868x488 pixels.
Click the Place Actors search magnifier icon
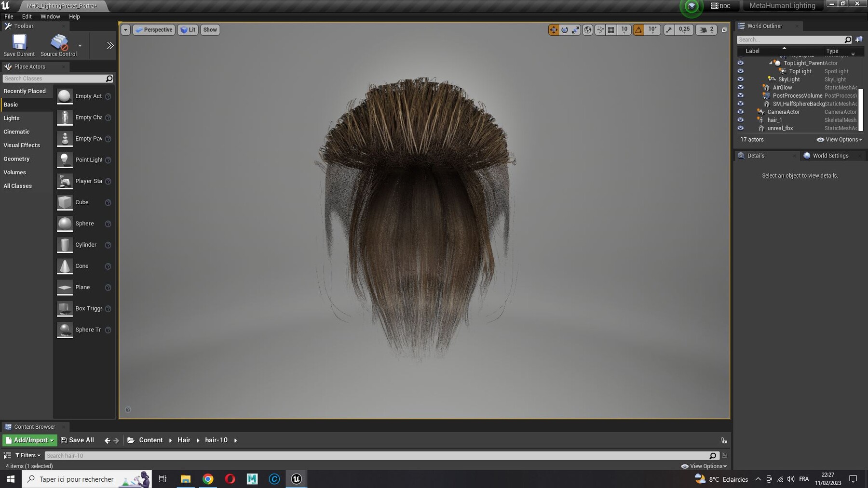pyautogui.click(x=109, y=79)
